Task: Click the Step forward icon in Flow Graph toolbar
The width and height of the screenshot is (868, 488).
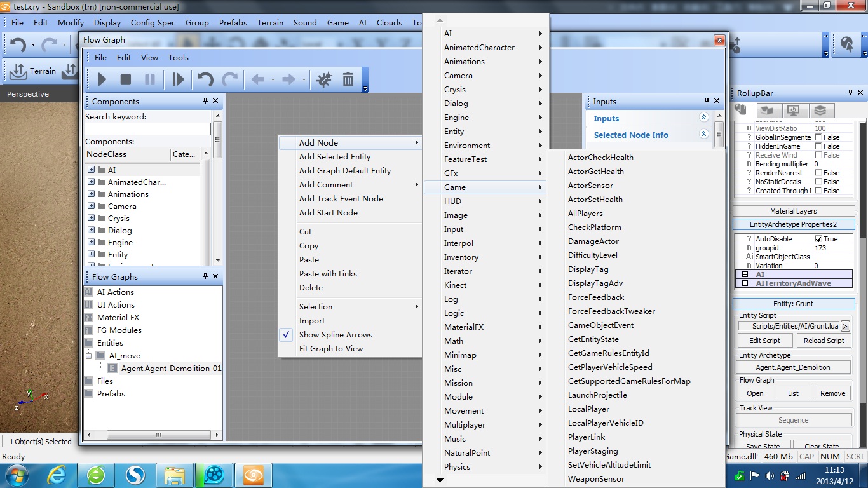Action: coord(178,79)
